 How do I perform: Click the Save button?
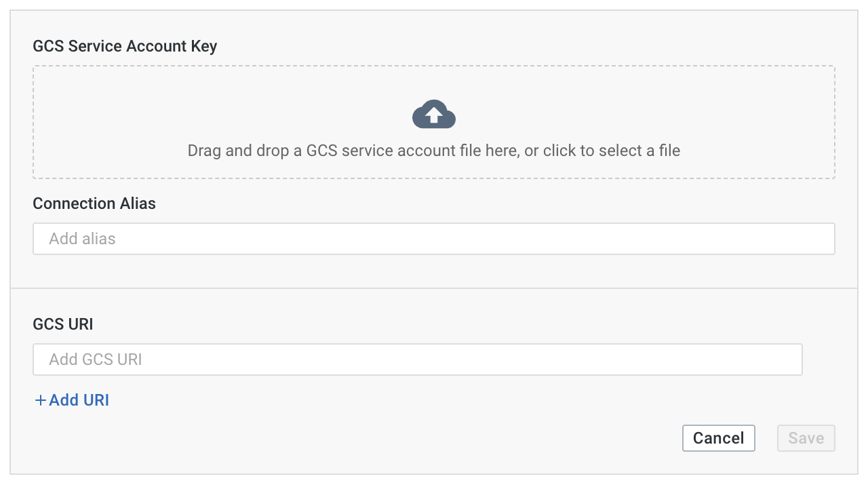806,438
